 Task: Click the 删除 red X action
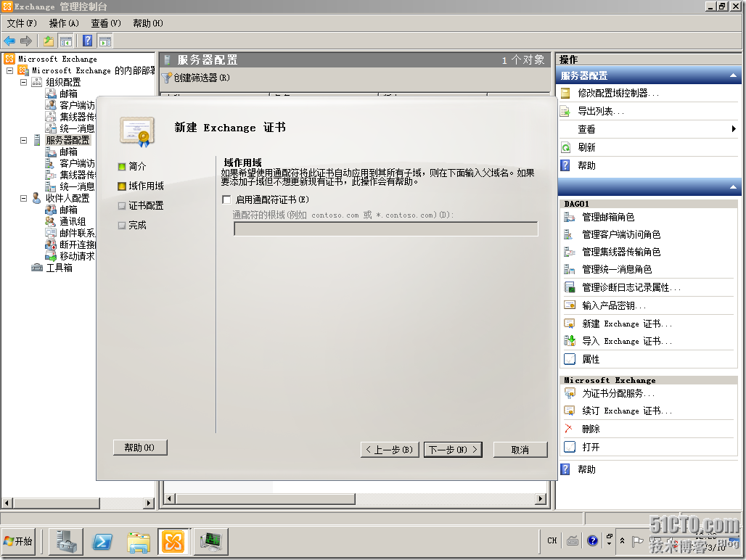(569, 429)
